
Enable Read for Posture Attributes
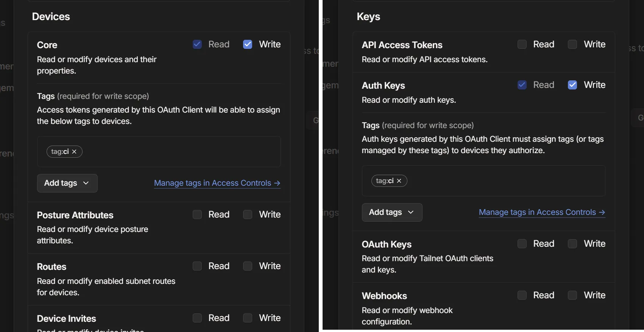tap(197, 215)
